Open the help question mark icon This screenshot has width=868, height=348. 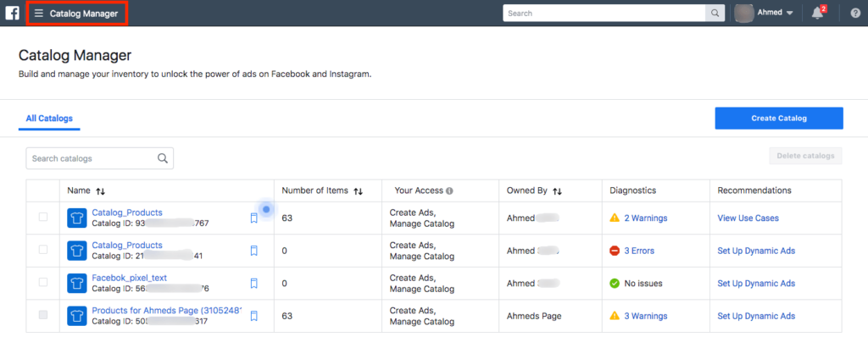(855, 14)
